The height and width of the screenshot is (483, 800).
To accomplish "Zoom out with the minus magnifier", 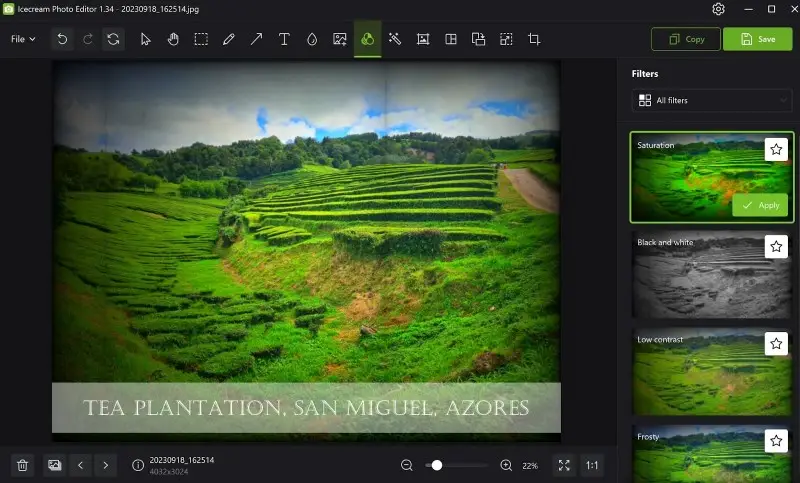I will click(x=407, y=465).
